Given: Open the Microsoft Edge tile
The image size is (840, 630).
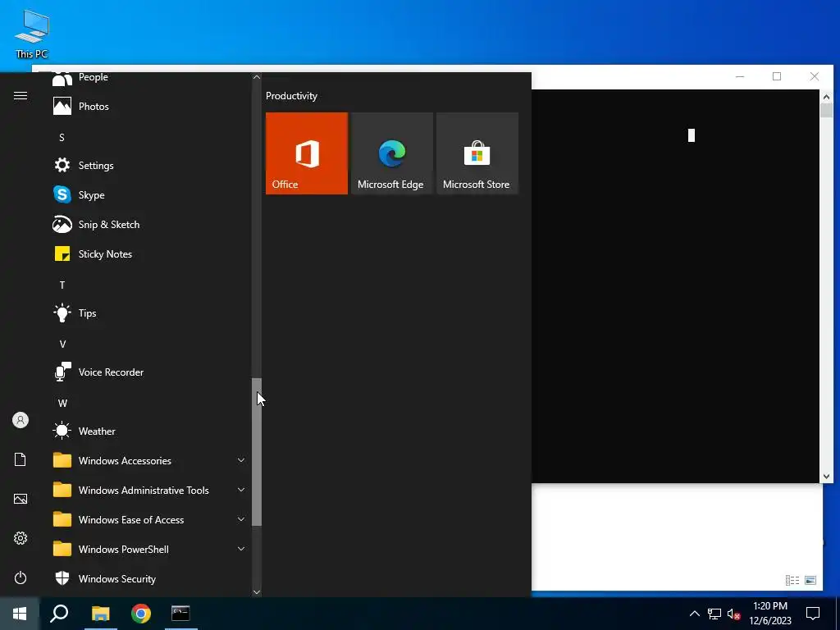Looking at the screenshot, I should pos(391,153).
